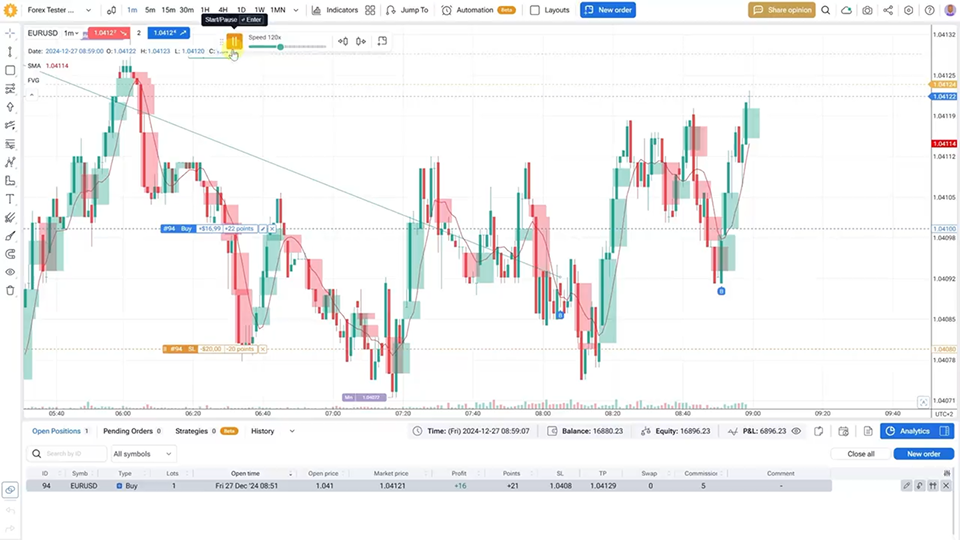Take a chart screenshot with camera icon
Viewport: 960px width, 540px height.
click(867, 10)
